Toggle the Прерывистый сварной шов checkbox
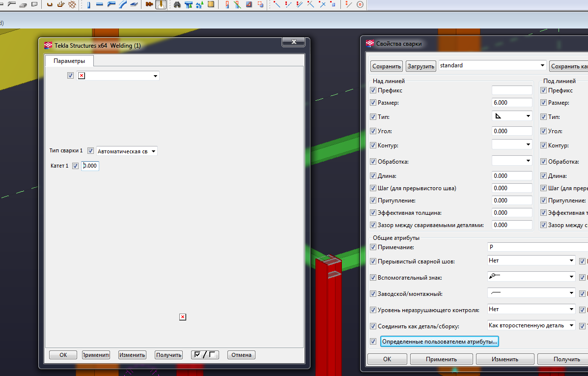 click(x=373, y=261)
